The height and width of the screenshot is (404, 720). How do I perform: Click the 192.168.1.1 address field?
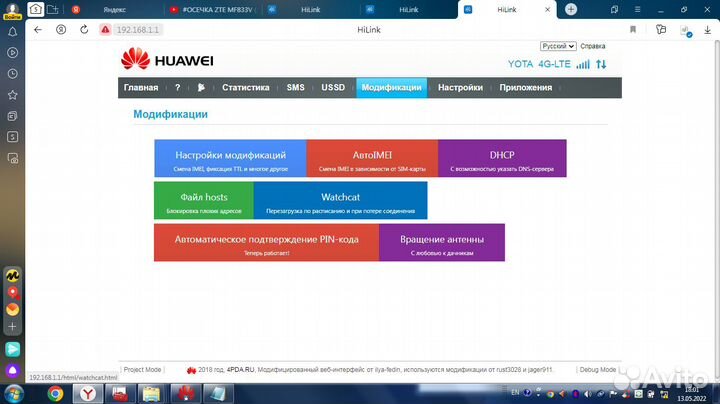coord(137,30)
